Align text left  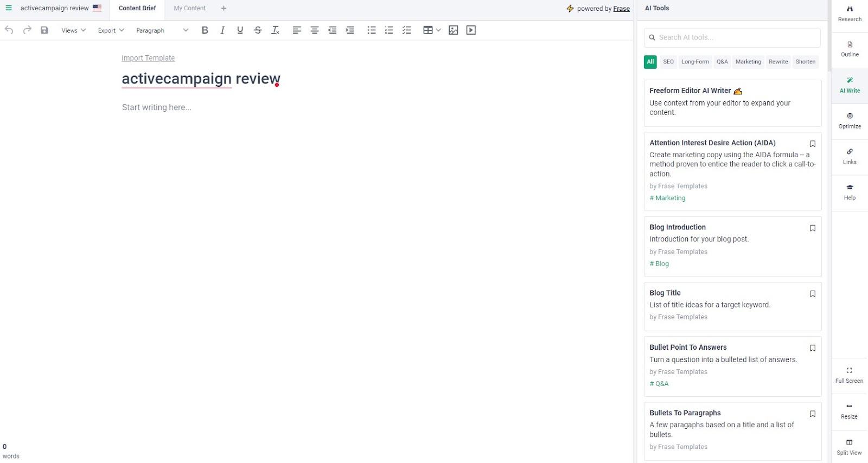[x=297, y=30]
